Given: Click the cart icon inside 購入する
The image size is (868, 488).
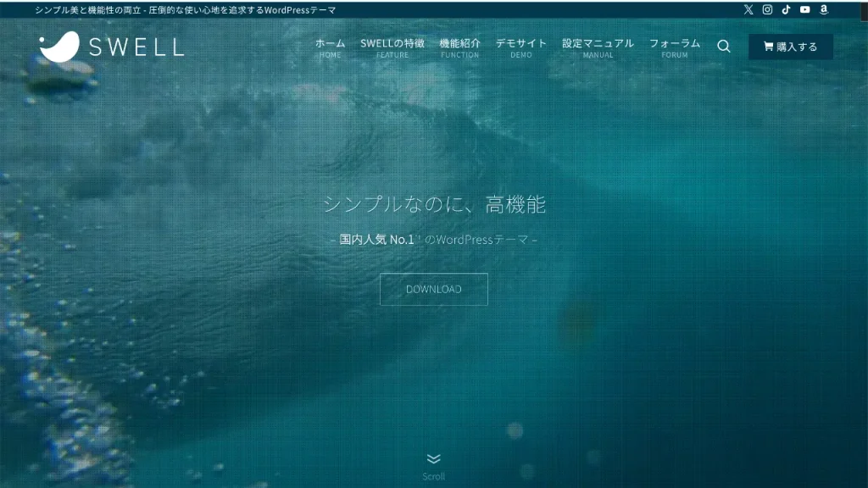Looking at the screenshot, I should [768, 47].
